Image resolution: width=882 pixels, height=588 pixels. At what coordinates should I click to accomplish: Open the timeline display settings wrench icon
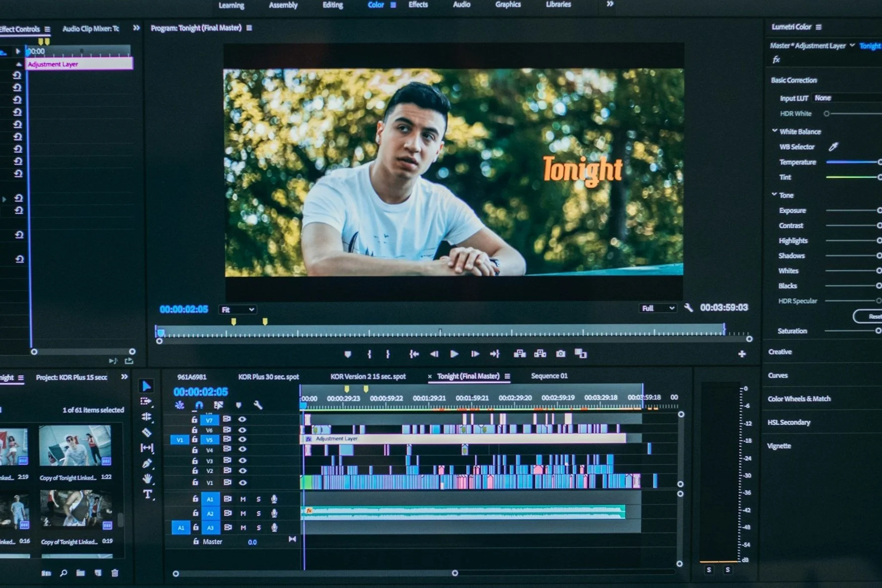click(x=258, y=406)
